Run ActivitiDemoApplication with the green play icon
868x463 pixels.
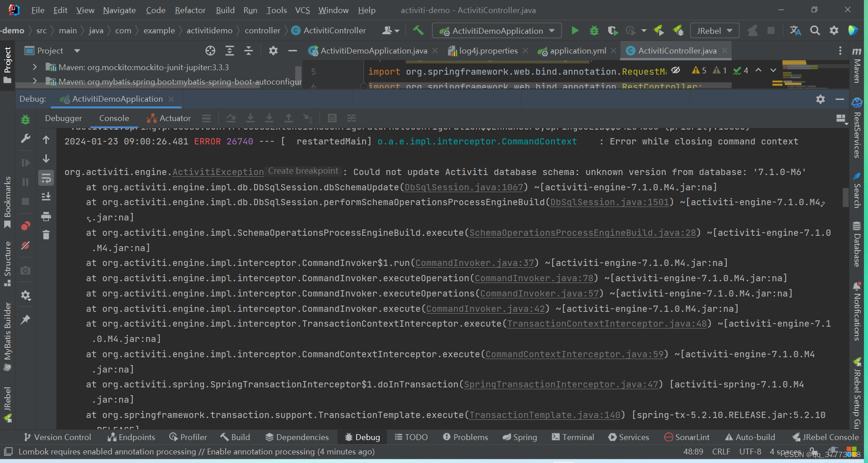[x=575, y=30]
